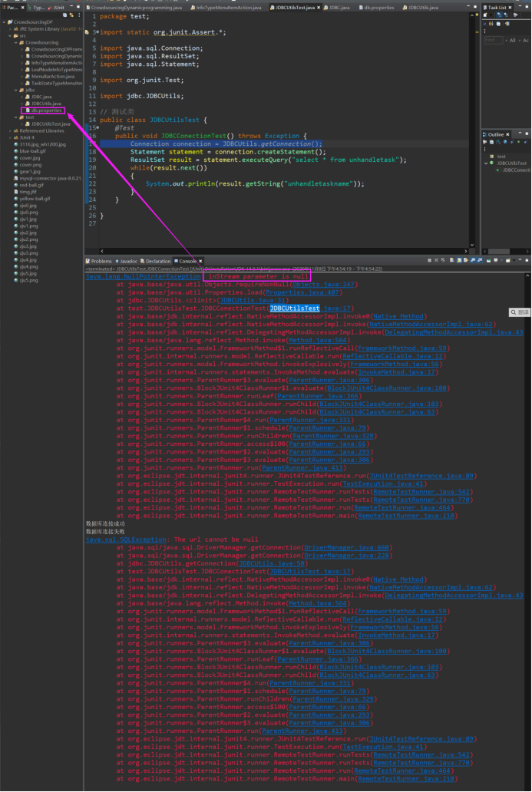Click the warning marker on line 3
This screenshot has width=532, height=792.
coord(87,32)
